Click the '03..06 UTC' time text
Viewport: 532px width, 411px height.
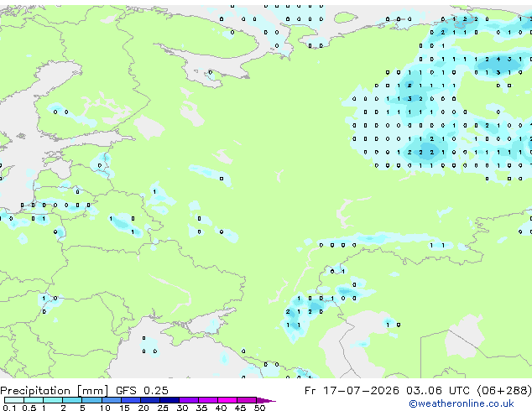coord(438,391)
